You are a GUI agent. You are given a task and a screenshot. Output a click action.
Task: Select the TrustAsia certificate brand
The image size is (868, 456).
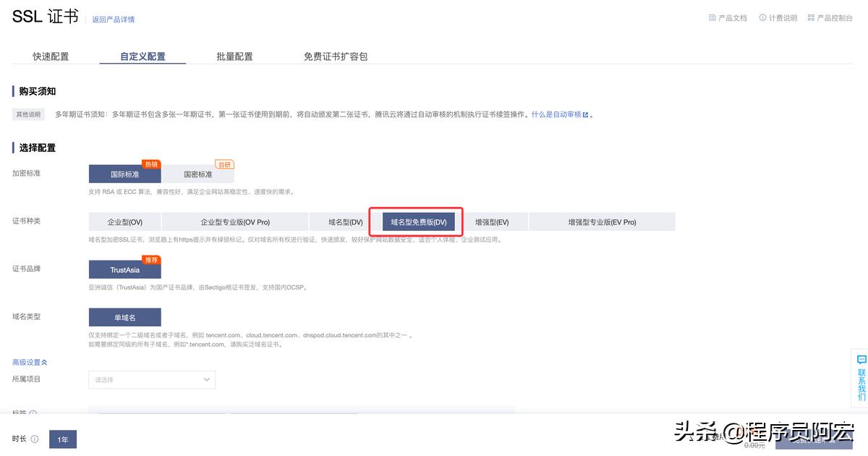pos(124,269)
